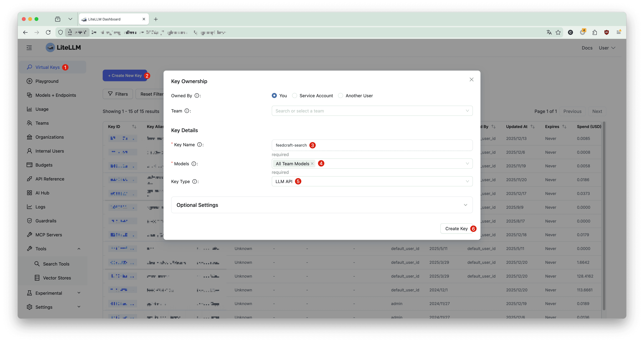Image resolution: width=644 pixels, height=342 pixels.
Task: Select the Another User ownership option
Action: click(341, 95)
